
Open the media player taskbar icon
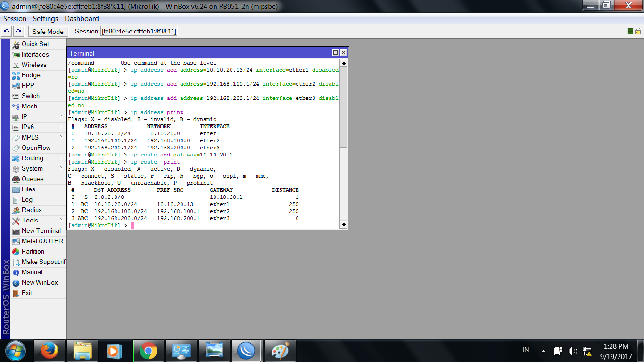pyautogui.click(x=115, y=351)
